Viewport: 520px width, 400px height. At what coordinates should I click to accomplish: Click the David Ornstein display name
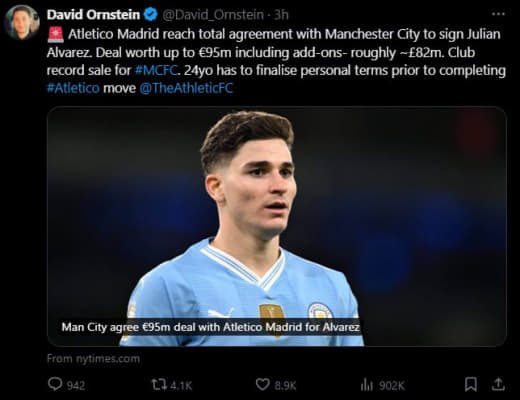tap(93, 15)
